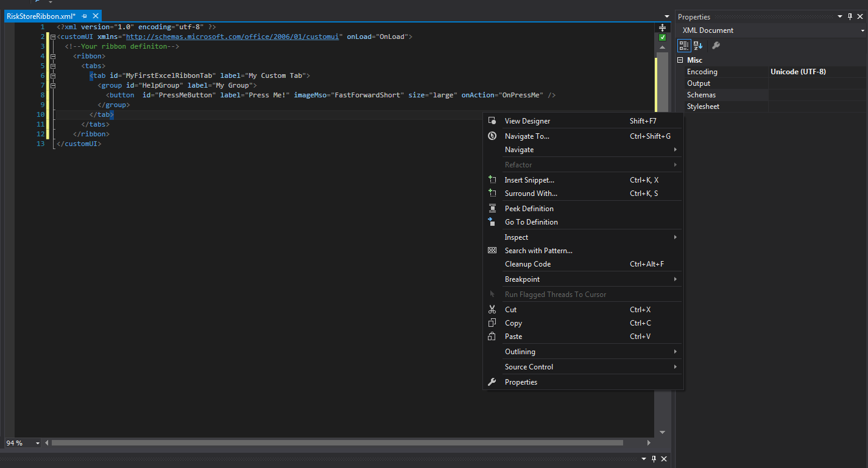Open the XML Document object dropdown
This screenshot has width=868, height=468.
tap(863, 30)
